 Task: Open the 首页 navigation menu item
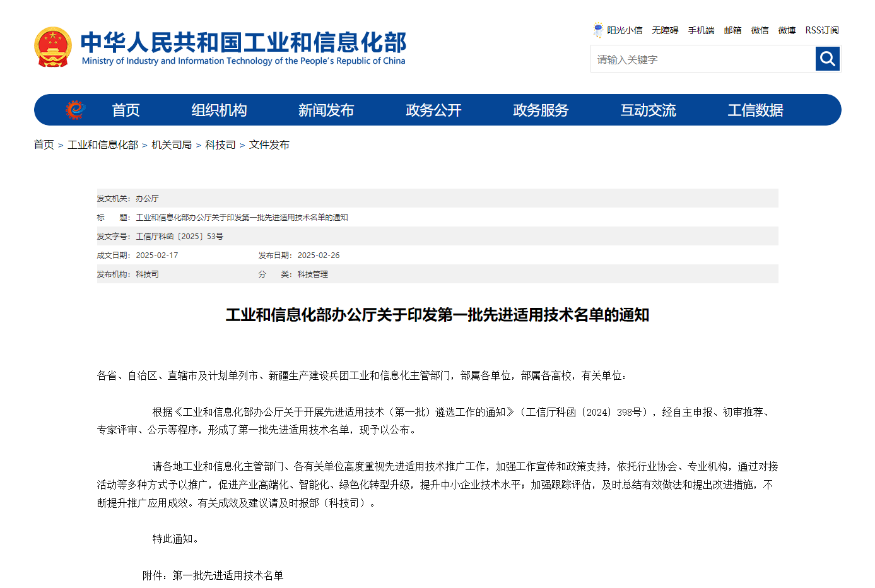tap(126, 110)
